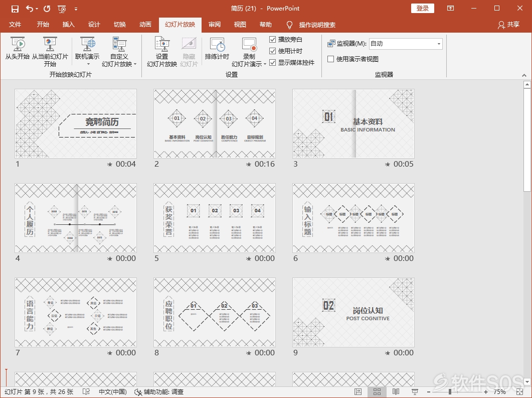Screen dimensions: 532x398
Task: Click the Save icon in title bar
Action: coord(15,9)
